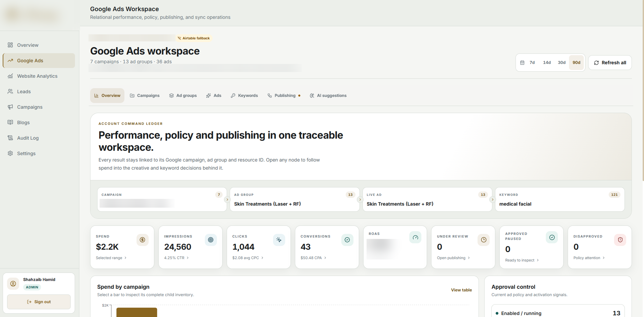644x317 pixels.
Task: Click the Google Ads trend icon
Action: pyautogui.click(x=10, y=61)
